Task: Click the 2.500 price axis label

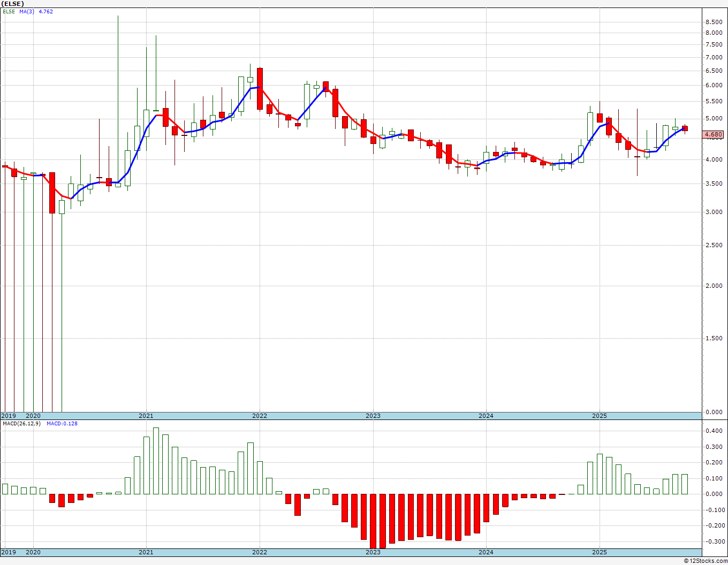Action: 714,245
